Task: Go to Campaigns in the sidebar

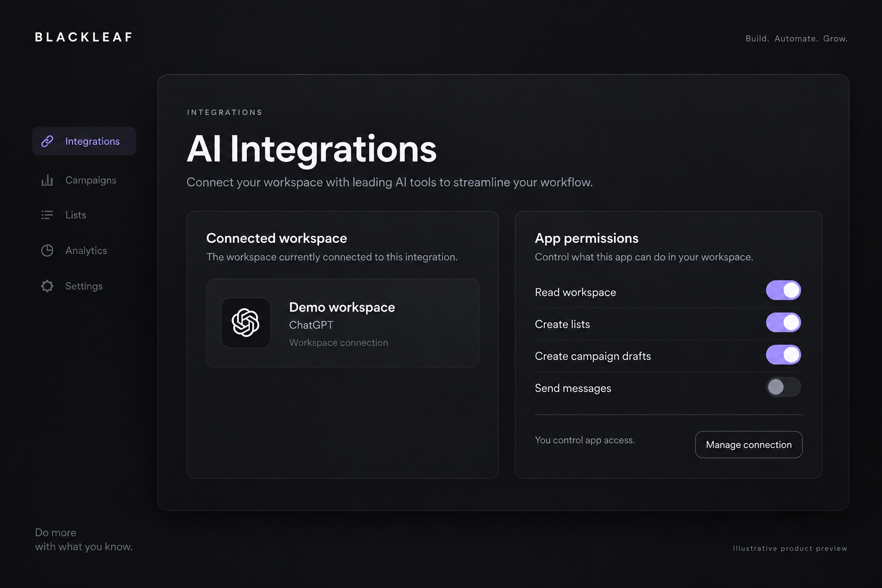Action: (91, 180)
